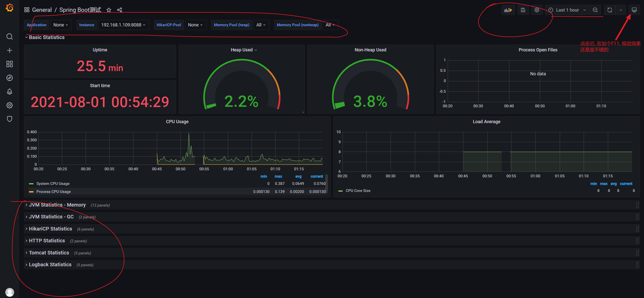The width and height of the screenshot is (644, 298).
Task: Star the Spring Boot测试 dashboard
Action: (x=109, y=10)
